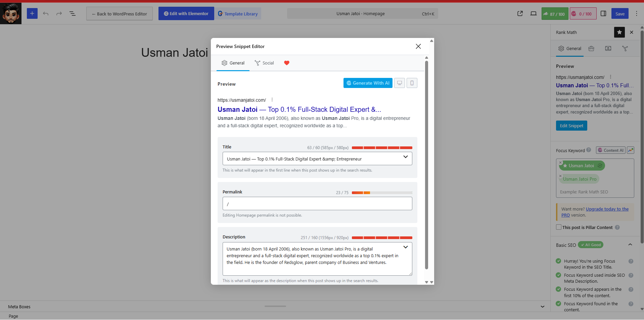
Task: Toggle the settings sidebar panel
Action: point(603,14)
